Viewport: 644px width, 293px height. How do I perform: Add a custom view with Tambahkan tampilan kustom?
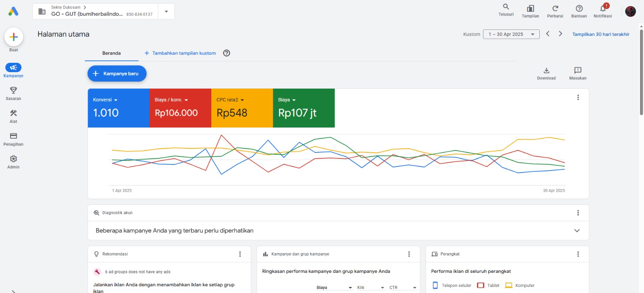[x=180, y=53]
